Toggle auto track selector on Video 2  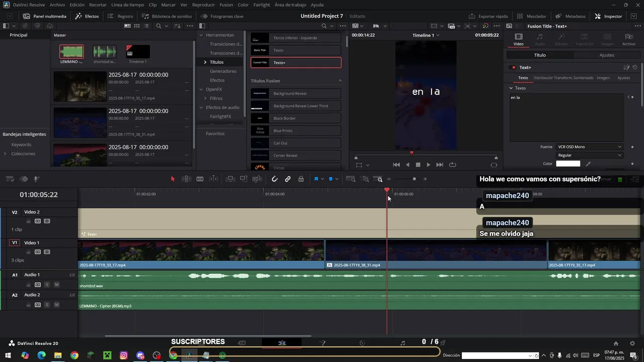[38, 221]
